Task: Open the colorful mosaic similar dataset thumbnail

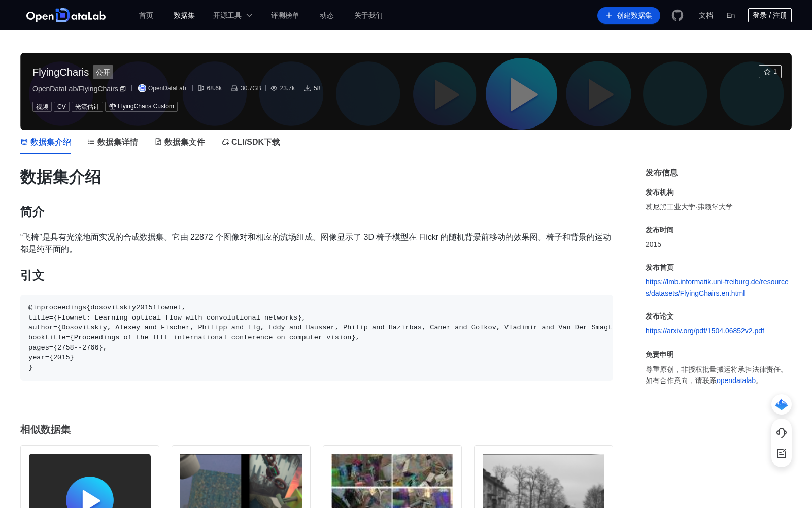Action: (x=392, y=481)
